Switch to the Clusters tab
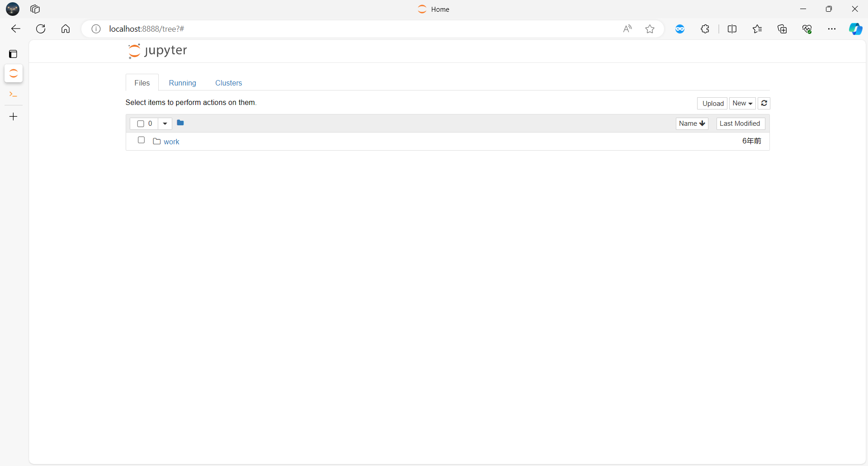Viewport: 868px width, 466px height. pos(228,83)
